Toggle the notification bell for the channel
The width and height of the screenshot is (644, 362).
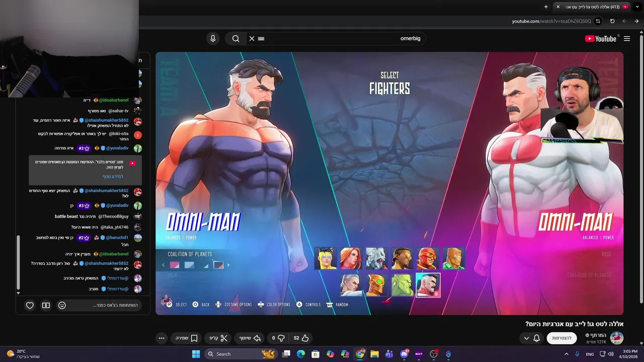coord(537,338)
